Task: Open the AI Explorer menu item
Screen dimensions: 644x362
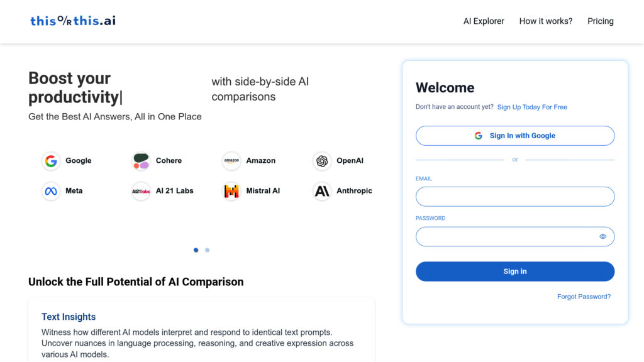Action: pos(484,21)
